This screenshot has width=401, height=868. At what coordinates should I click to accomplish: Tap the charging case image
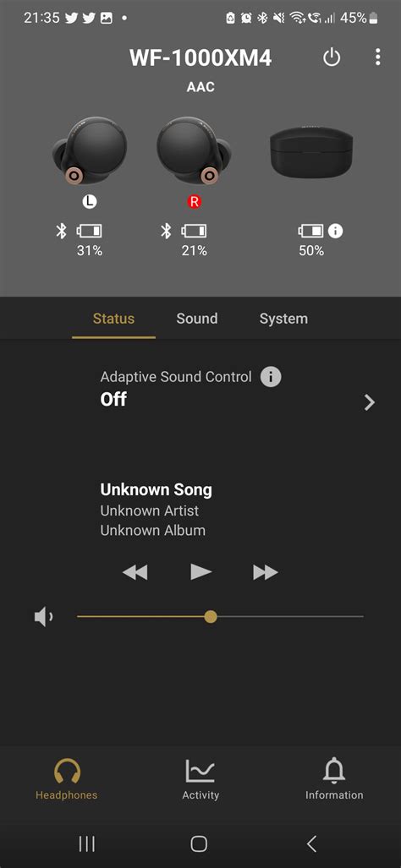pos(311,151)
